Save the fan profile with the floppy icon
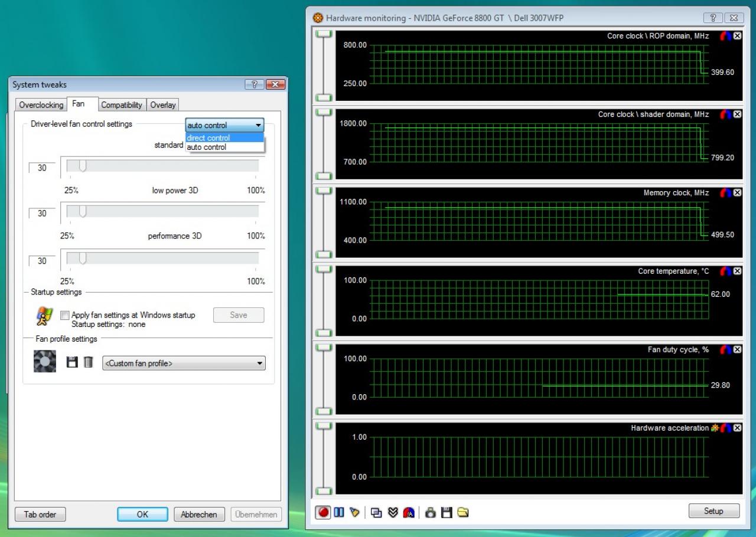The image size is (756, 537). tap(72, 362)
